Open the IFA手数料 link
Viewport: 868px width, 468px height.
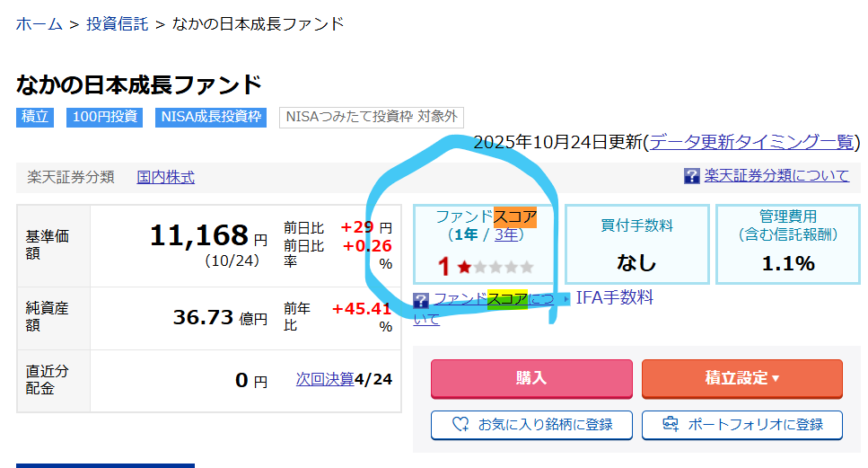pyautogui.click(x=615, y=298)
